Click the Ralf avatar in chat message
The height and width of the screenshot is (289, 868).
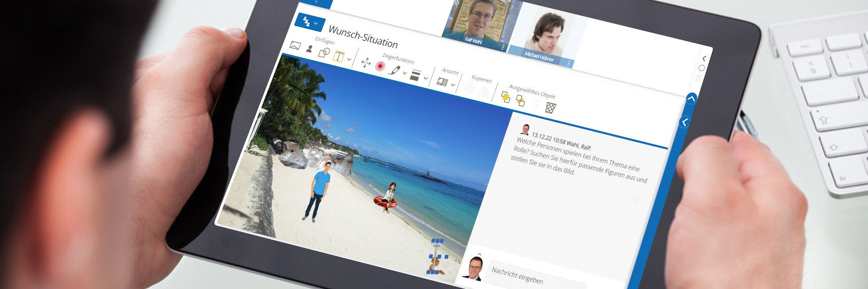point(525,129)
